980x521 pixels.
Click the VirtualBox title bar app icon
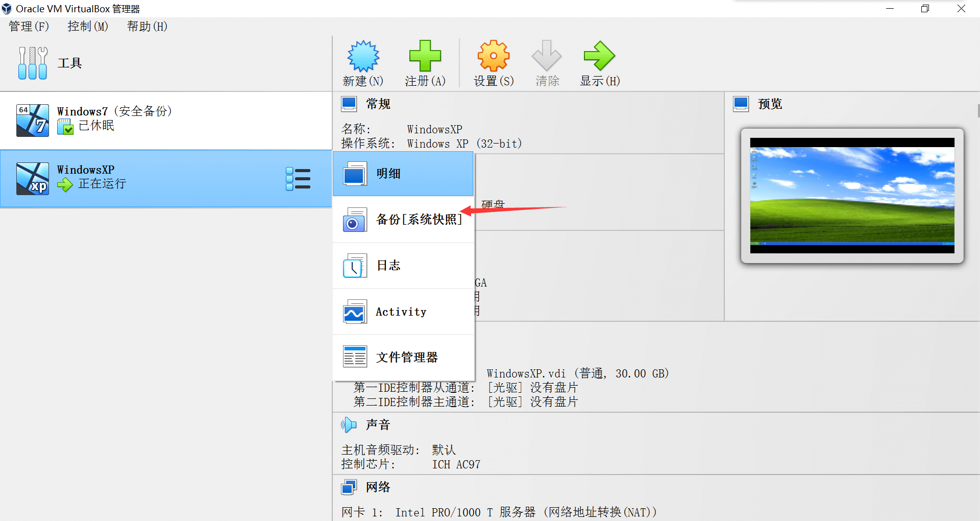point(7,9)
